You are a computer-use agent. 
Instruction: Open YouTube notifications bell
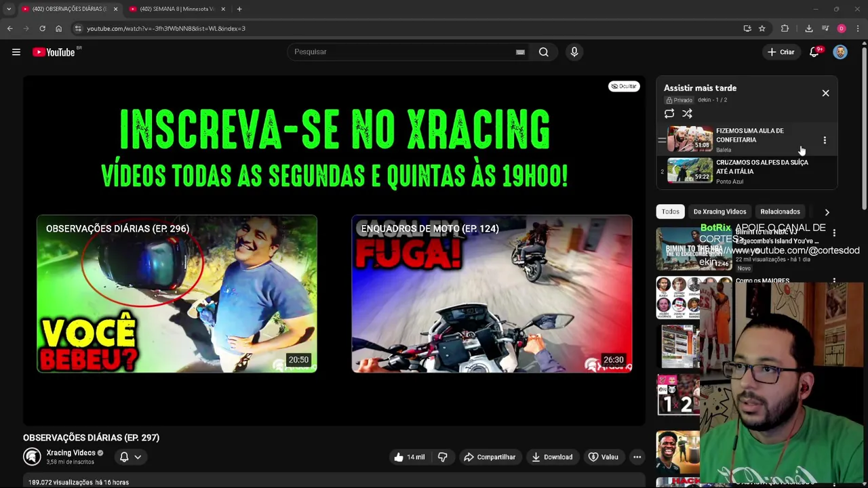[x=814, y=52]
